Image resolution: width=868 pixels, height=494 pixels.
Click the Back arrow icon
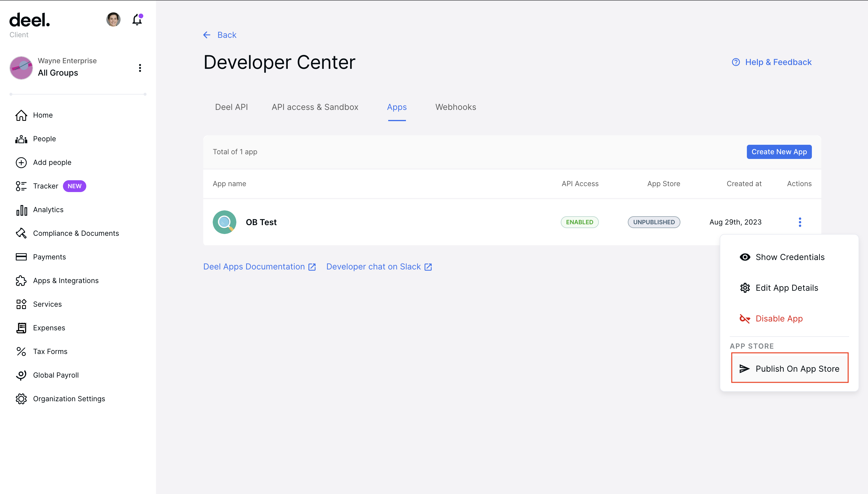click(x=207, y=35)
